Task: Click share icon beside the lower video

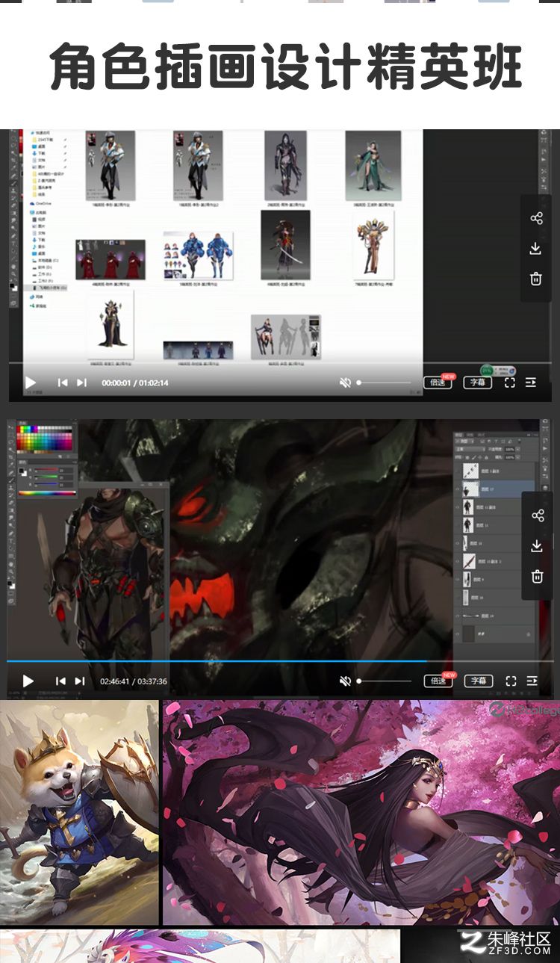Action: point(537,516)
